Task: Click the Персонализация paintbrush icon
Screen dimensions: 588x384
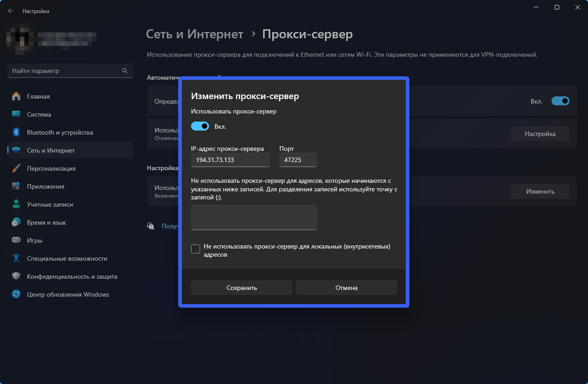Action: [16, 168]
